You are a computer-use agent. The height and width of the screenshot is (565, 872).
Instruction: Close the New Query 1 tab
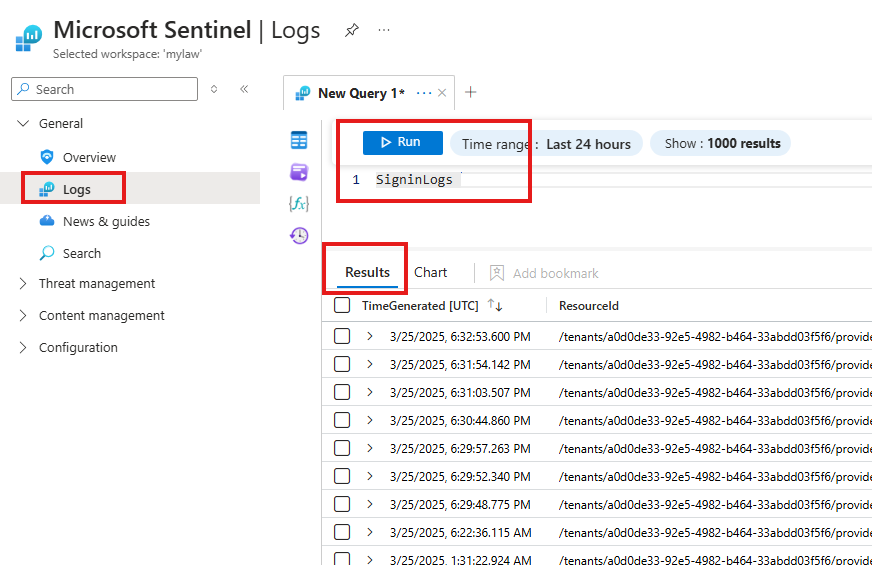[442, 93]
